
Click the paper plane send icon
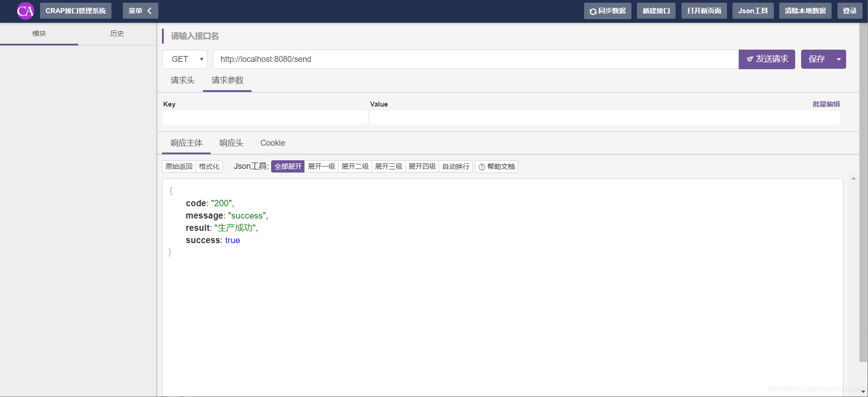750,59
